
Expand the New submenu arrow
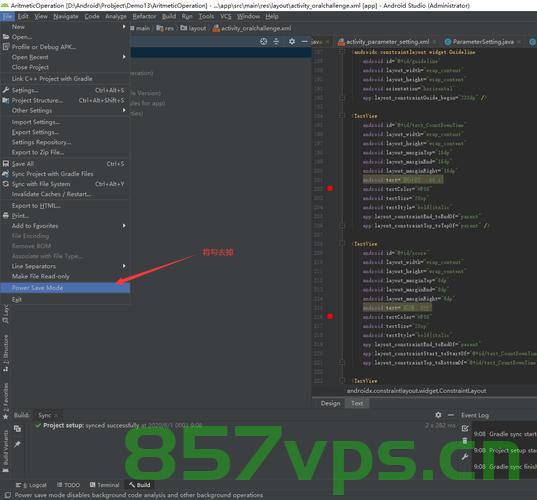[x=124, y=27]
